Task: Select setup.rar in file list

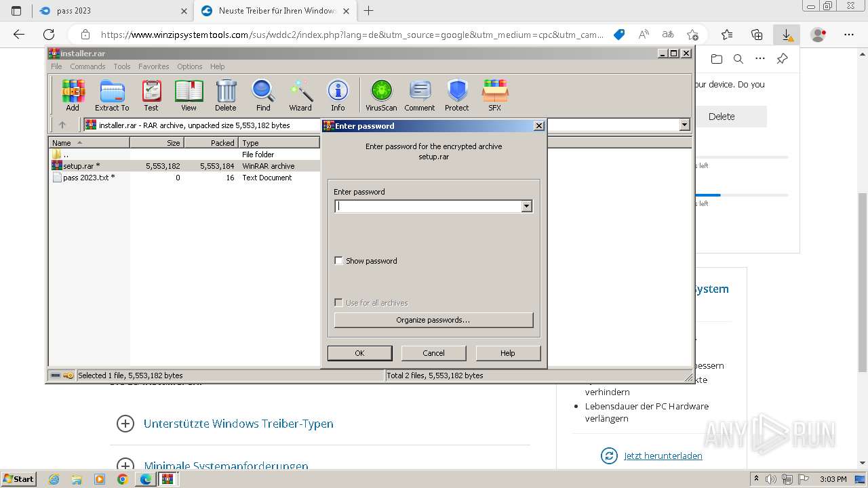Action: (x=184, y=166)
